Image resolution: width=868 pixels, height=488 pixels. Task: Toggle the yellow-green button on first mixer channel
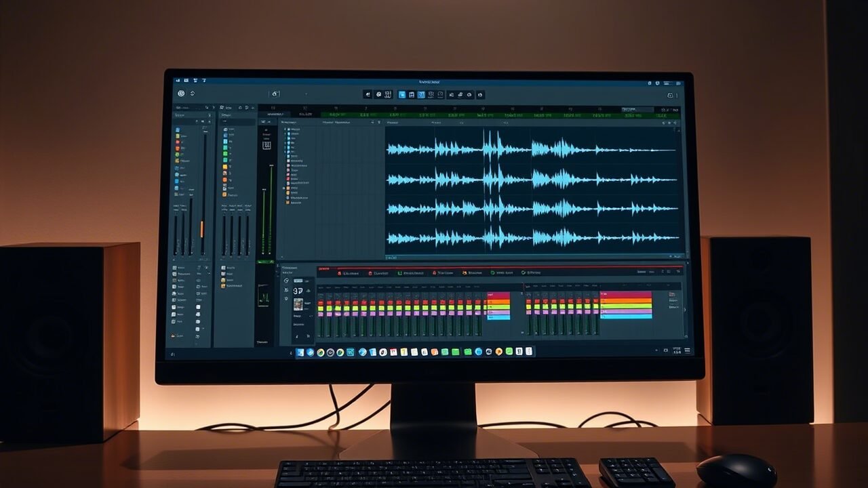click(x=321, y=308)
